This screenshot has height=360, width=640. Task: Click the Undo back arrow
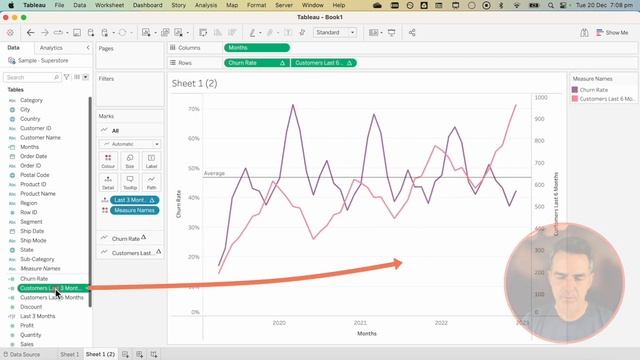coord(30,33)
